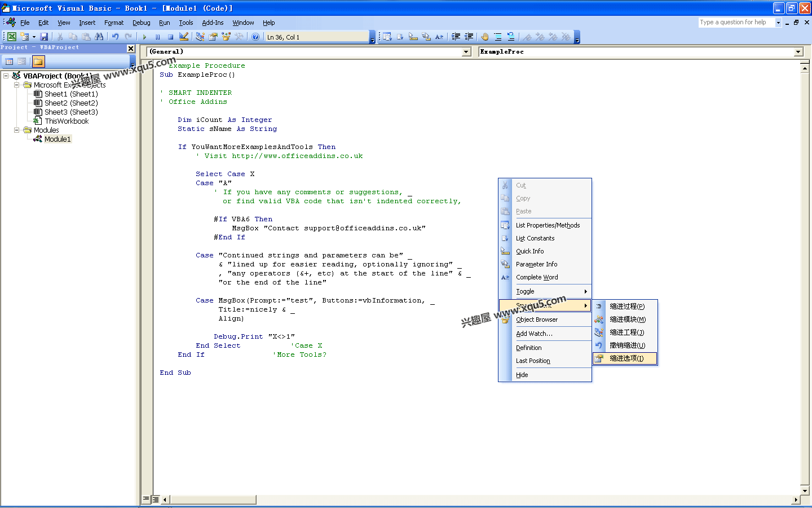Click the View Microsoft Excel toolbar icon
This screenshot has height=508, width=812.
[11, 37]
